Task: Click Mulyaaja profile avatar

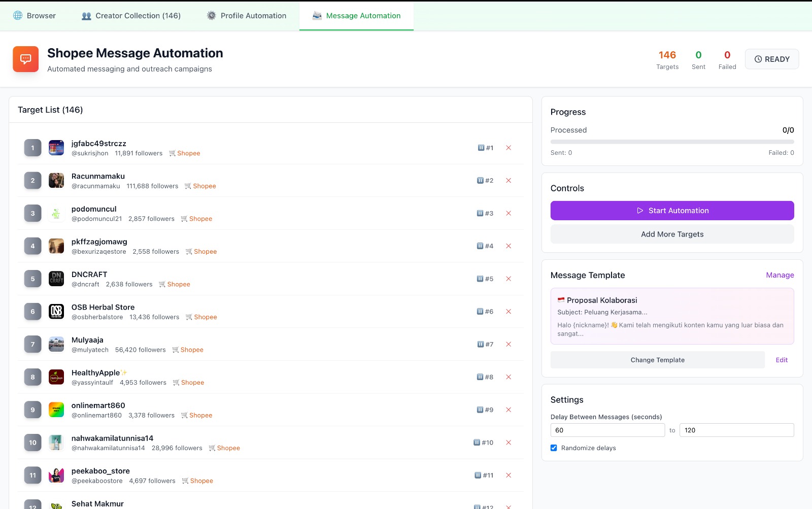Action: [x=56, y=344]
